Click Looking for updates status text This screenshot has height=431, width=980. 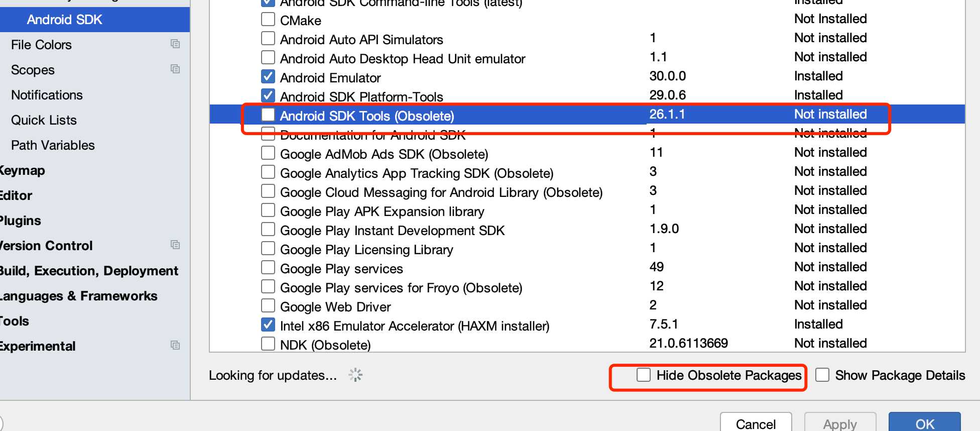tap(273, 375)
